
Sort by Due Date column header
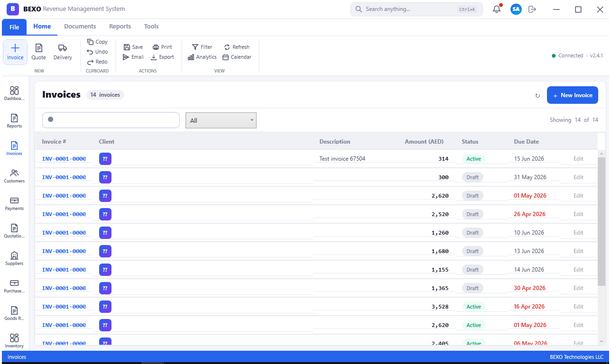tap(527, 142)
